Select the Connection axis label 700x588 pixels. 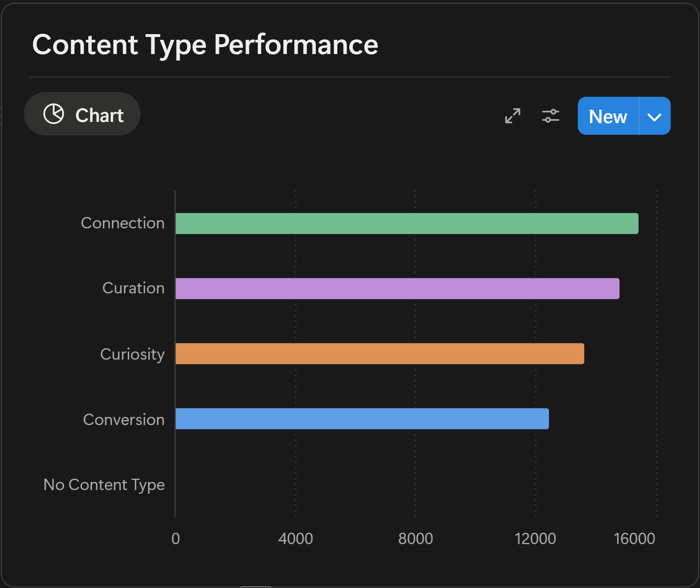[122, 223]
